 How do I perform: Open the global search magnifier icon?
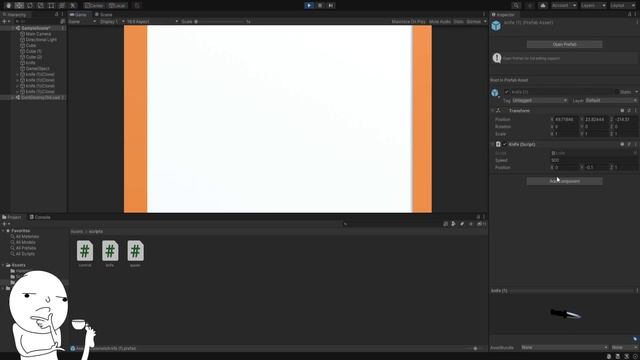coord(516,6)
